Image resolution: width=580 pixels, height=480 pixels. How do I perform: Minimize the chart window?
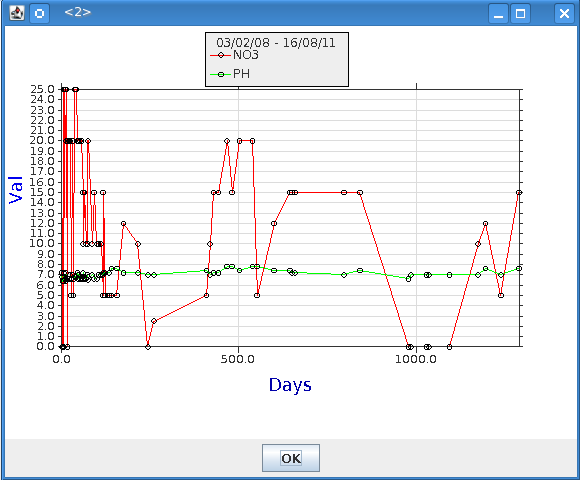coord(498,13)
